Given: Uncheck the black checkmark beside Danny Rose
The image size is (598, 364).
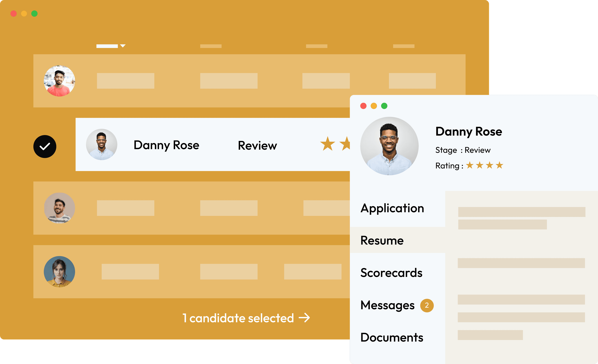Looking at the screenshot, I should [x=45, y=146].
